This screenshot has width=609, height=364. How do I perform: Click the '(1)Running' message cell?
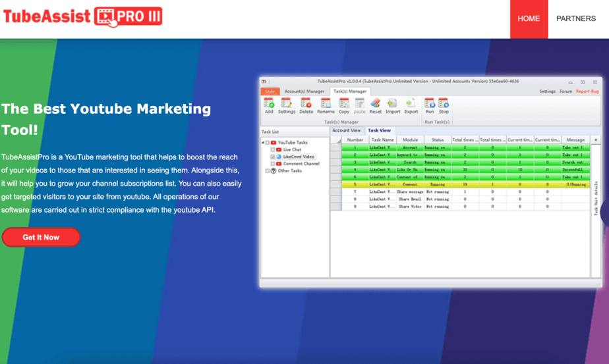click(x=575, y=184)
